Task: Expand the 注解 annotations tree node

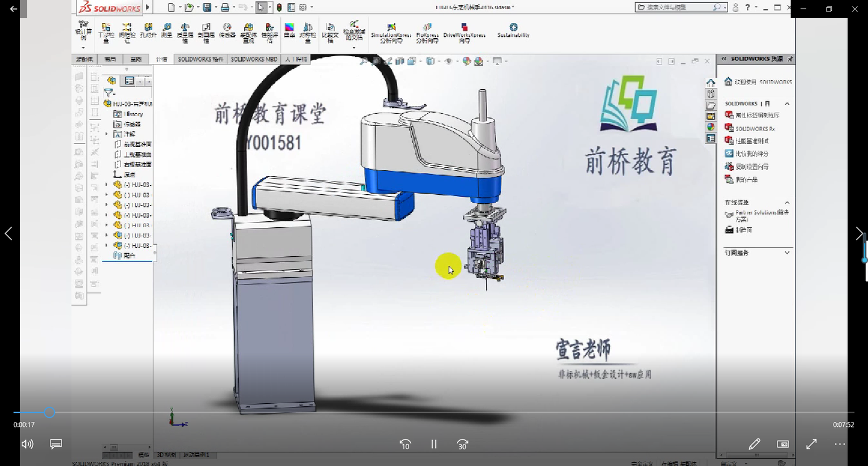Action: (x=107, y=134)
